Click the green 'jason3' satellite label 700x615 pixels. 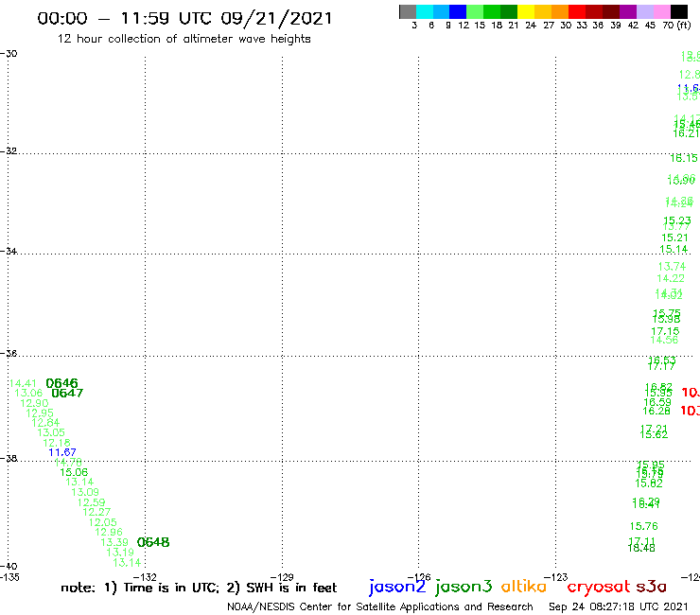click(x=464, y=587)
